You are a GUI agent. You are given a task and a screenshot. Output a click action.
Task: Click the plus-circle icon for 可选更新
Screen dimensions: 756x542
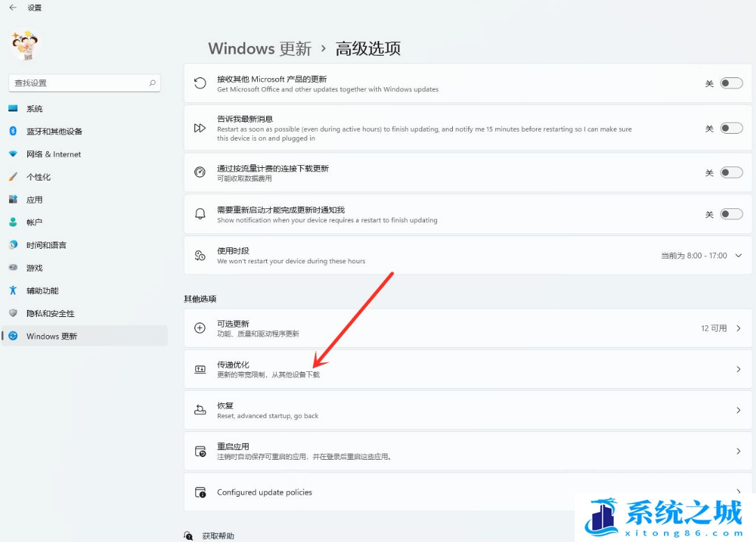tap(200, 328)
